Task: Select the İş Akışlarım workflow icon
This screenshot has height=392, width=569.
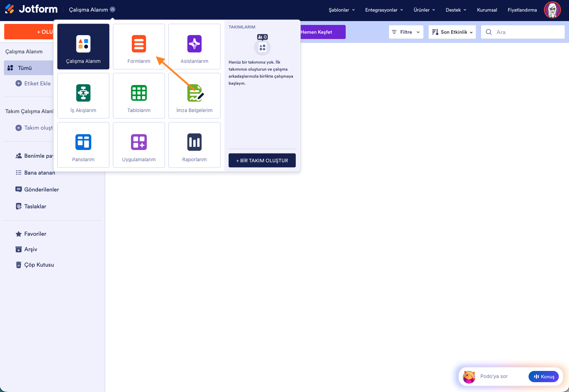Action: 83,93
